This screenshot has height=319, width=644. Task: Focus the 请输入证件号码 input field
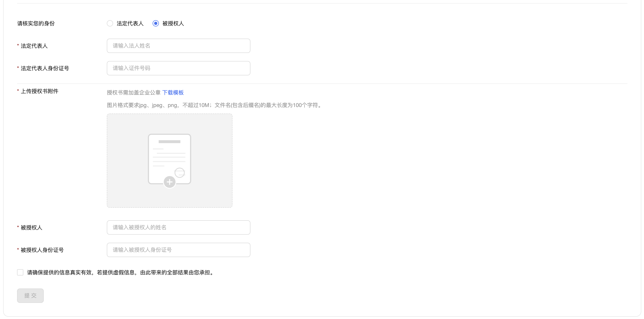[178, 68]
